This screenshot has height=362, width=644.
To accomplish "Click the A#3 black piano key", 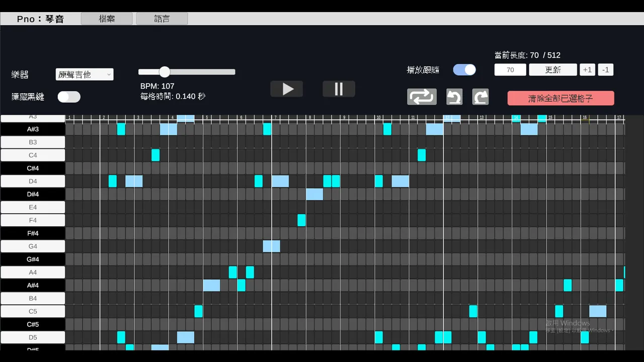I will 33,129.
